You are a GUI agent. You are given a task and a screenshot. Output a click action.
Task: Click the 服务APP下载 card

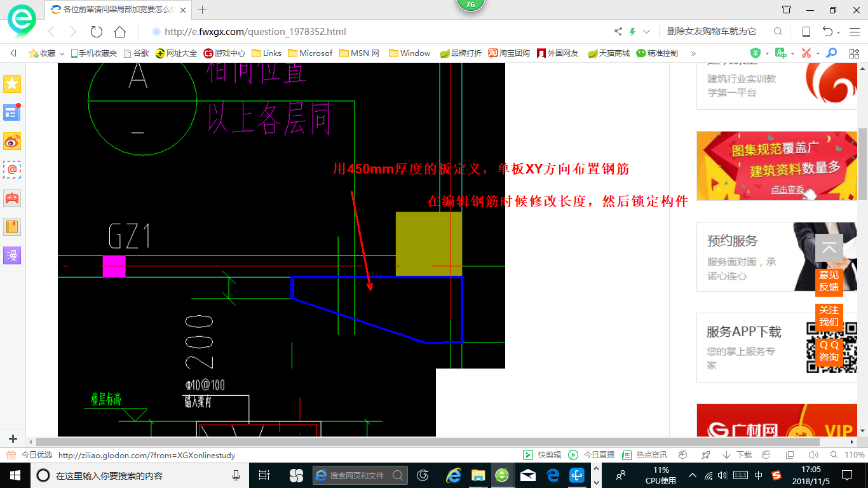coord(776,348)
